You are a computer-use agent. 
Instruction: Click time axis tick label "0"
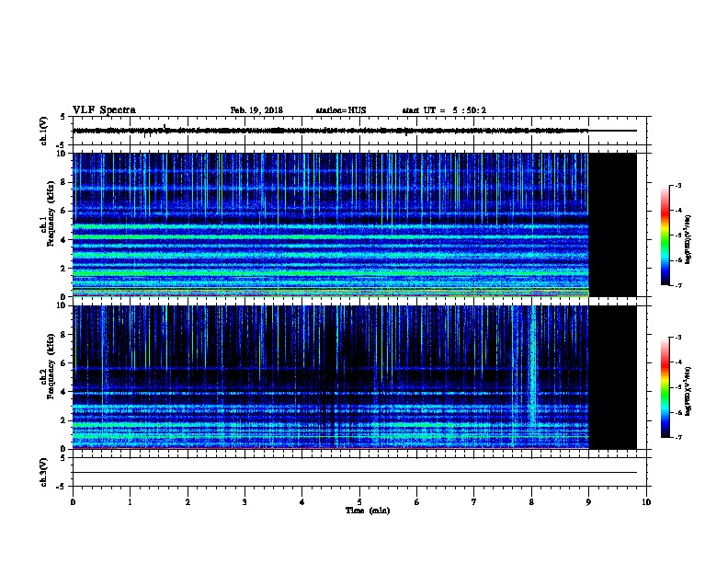(73, 502)
